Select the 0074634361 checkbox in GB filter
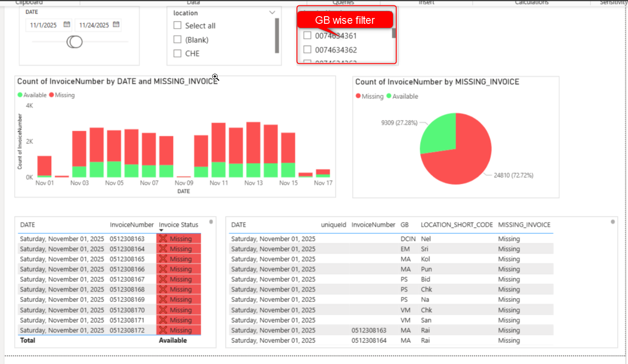 (307, 36)
